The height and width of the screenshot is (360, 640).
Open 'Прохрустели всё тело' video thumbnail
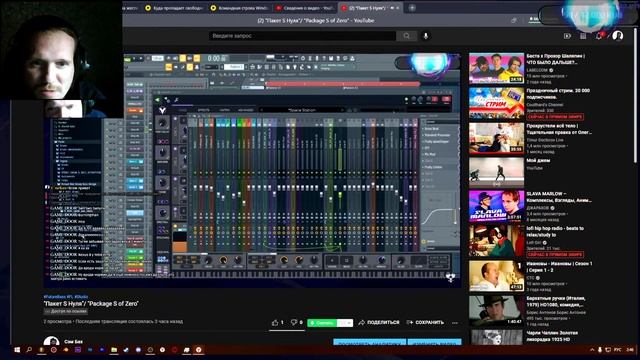(x=496, y=138)
